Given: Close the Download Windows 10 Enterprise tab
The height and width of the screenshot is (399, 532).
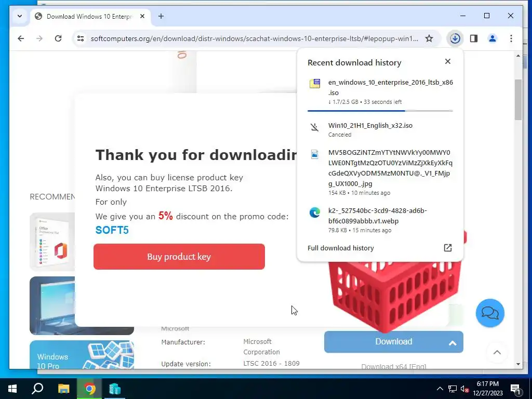Looking at the screenshot, I should tap(142, 16).
